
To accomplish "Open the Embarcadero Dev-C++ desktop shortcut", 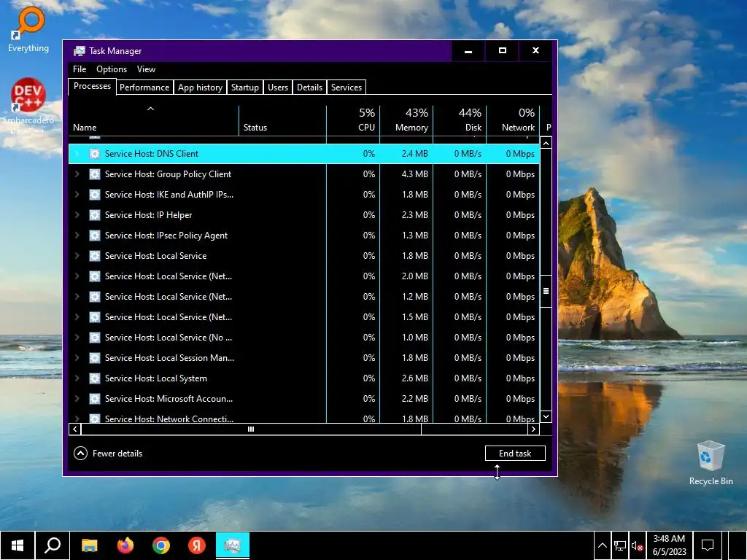I will (x=28, y=106).
